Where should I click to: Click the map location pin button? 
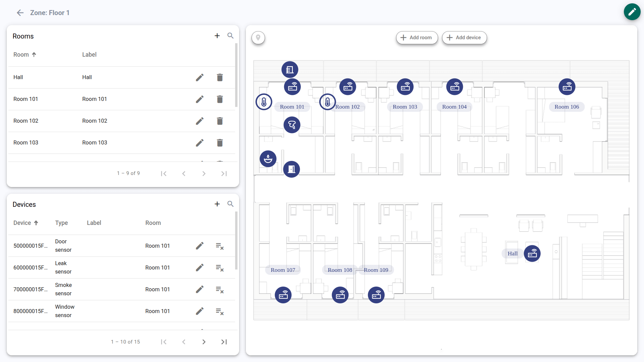pyautogui.click(x=258, y=38)
